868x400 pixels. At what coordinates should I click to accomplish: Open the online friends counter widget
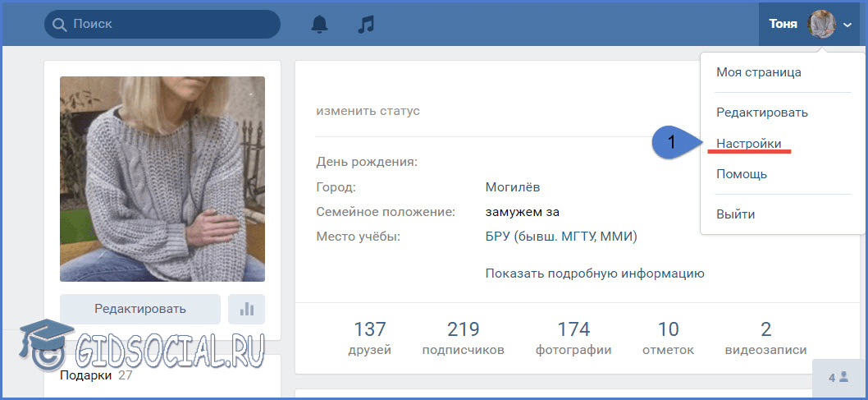[x=838, y=379]
